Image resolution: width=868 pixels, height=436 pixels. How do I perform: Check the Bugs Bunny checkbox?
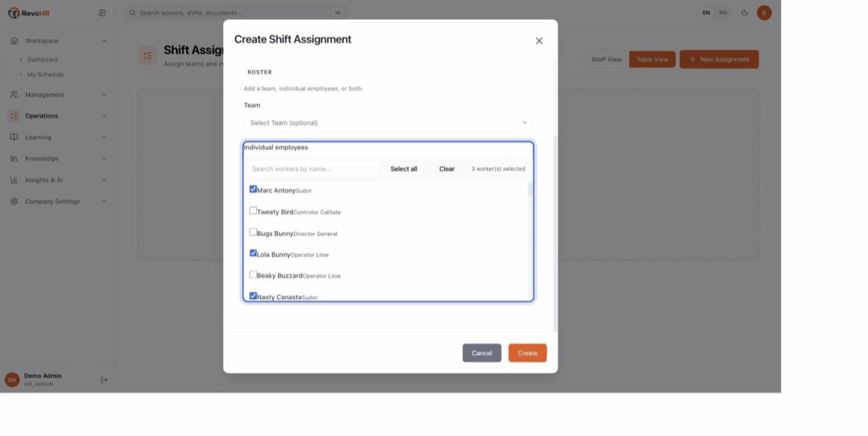pos(253,232)
